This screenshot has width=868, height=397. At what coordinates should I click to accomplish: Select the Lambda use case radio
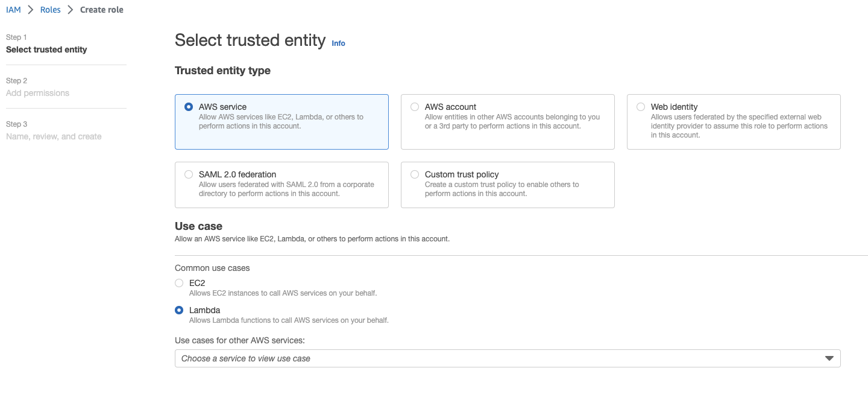(179, 310)
